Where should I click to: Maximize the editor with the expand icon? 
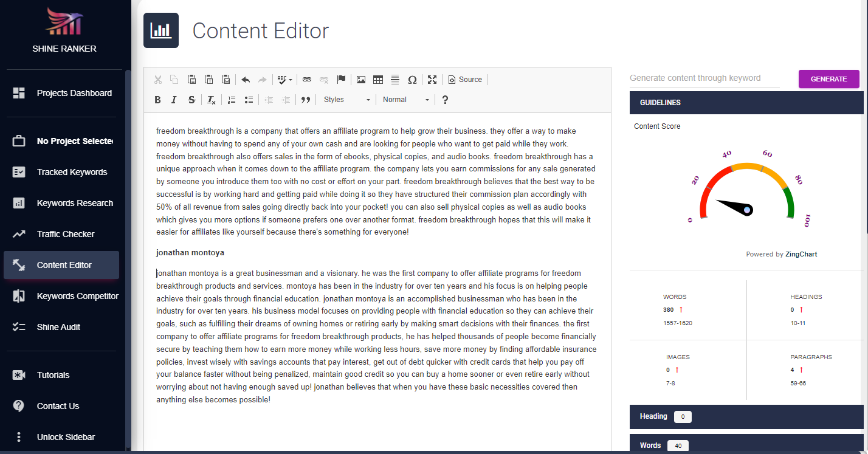point(432,80)
